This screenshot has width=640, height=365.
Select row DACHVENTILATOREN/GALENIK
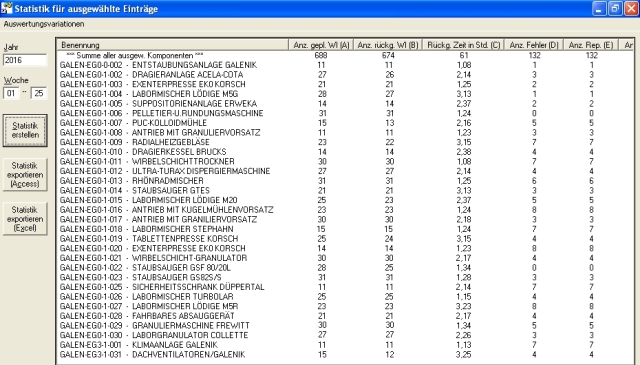[344, 355]
